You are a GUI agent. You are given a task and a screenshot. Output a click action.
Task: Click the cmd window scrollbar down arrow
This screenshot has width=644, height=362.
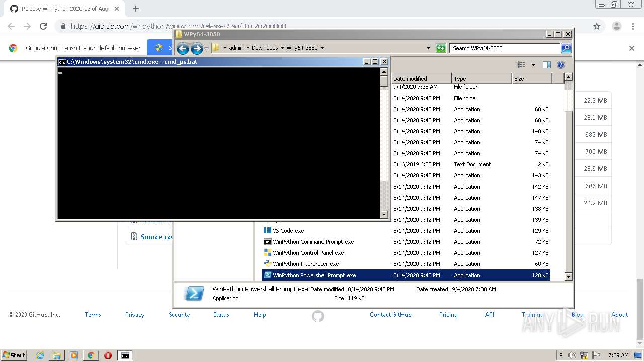pos(384,215)
